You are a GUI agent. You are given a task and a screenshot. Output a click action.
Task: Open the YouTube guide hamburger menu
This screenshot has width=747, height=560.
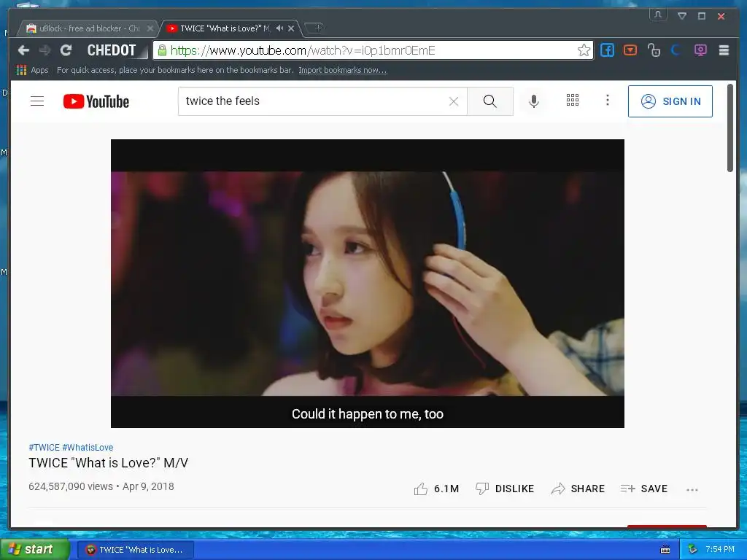(x=37, y=101)
